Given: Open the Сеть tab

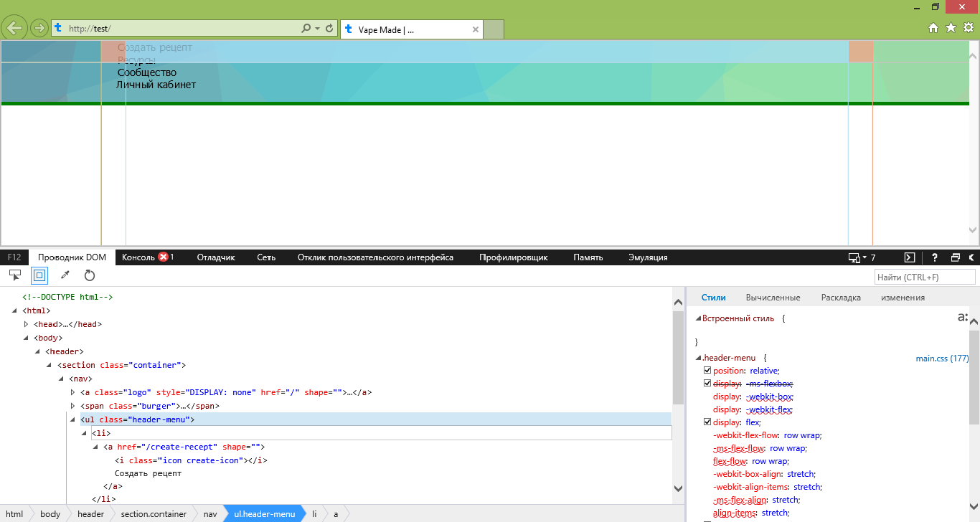Looking at the screenshot, I should click(266, 257).
